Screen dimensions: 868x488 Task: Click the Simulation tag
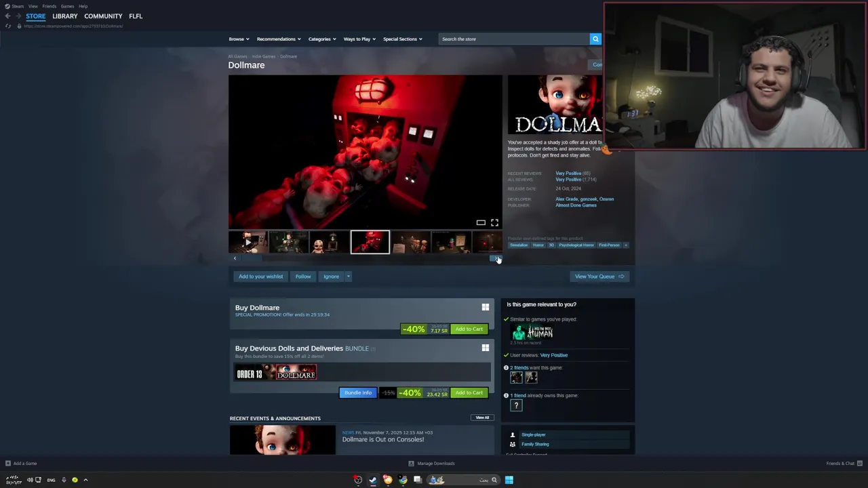tap(519, 245)
